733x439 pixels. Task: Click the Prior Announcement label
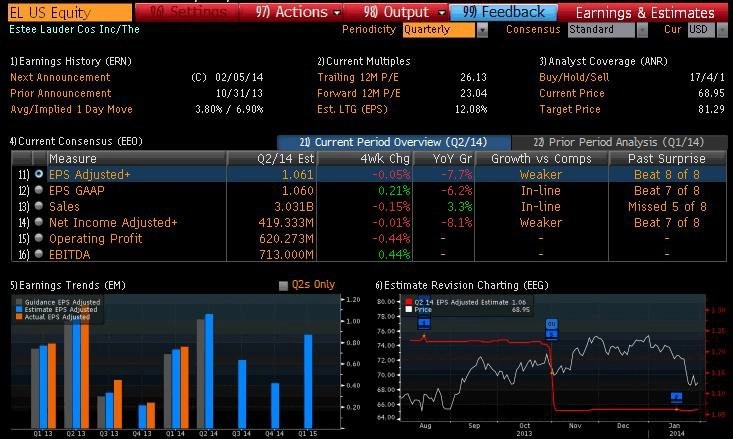[x=61, y=93]
